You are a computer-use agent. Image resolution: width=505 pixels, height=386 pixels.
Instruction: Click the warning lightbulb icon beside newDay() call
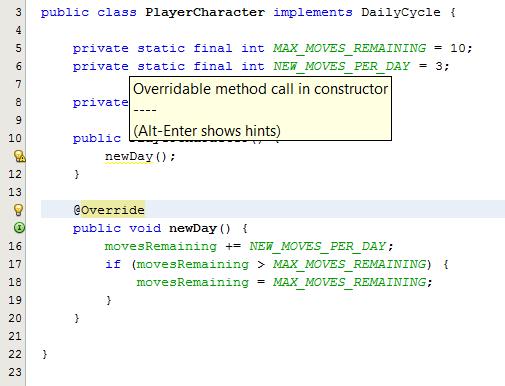[19, 156]
